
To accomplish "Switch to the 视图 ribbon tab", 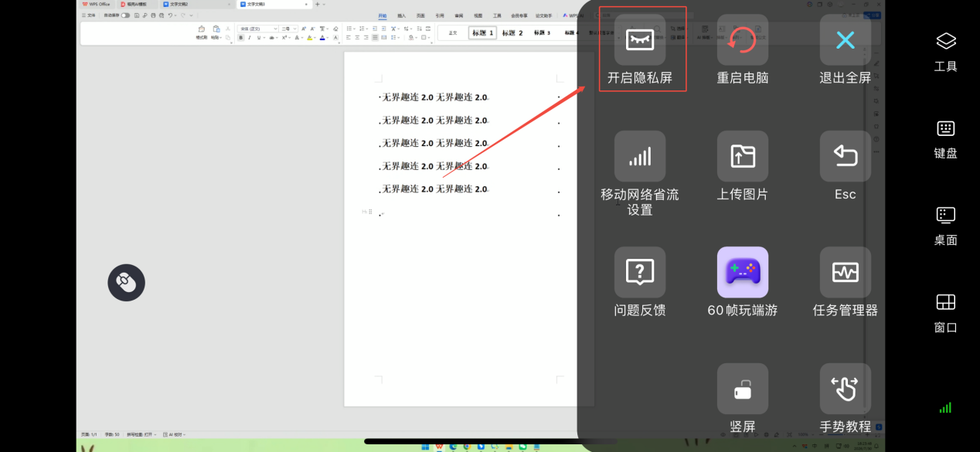I will tap(478, 15).
